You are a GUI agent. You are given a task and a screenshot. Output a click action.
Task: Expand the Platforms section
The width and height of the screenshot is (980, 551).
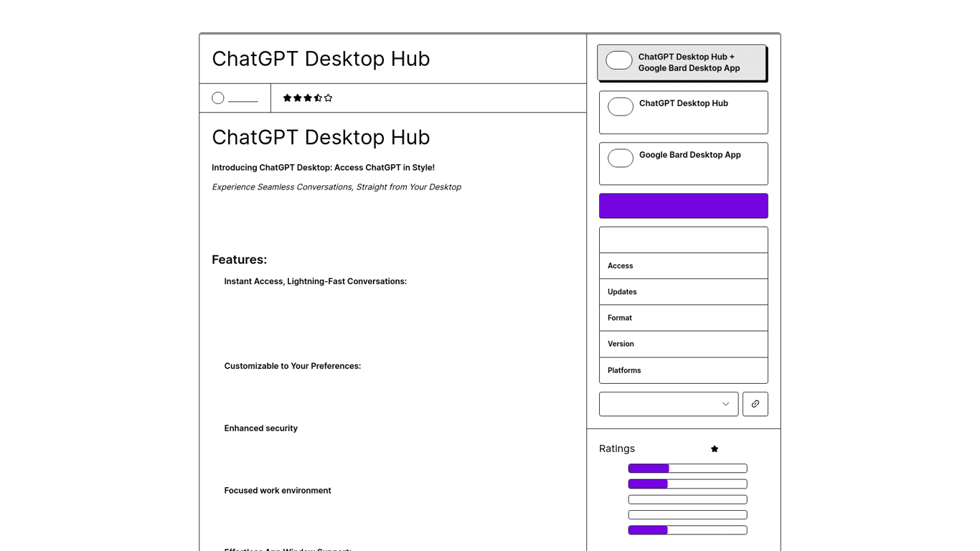tap(683, 370)
